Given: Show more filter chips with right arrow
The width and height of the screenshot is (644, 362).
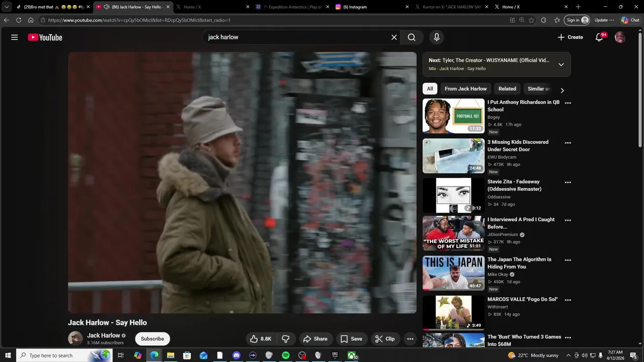Looking at the screenshot, I should (x=562, y=90).
